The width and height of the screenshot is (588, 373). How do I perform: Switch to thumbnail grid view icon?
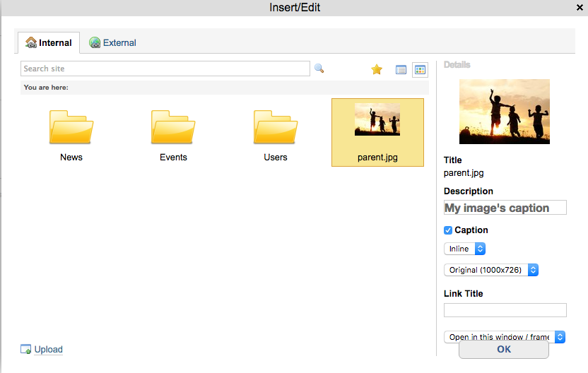[421, 69]
